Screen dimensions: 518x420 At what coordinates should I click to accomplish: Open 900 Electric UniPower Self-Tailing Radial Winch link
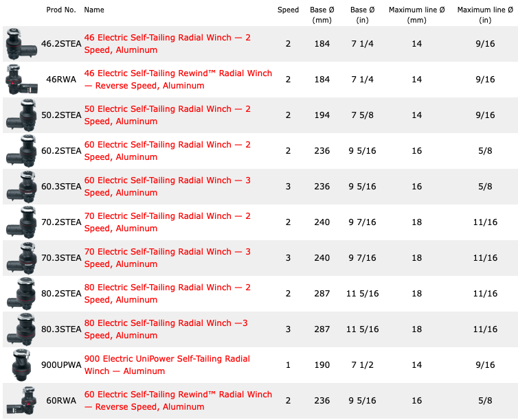(167, 364)
